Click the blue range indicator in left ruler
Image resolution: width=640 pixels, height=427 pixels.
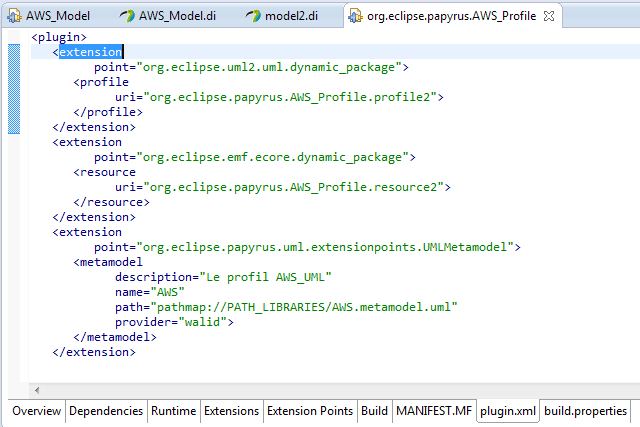point(14,89)
